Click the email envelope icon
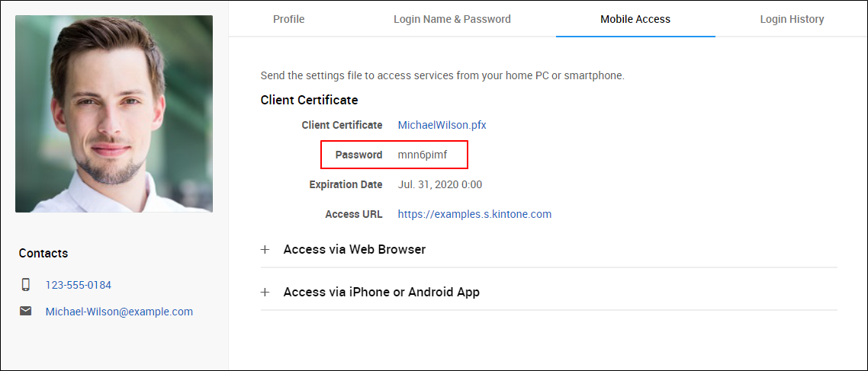The width and height of the screenshot is (868, 371). pos(26,311)
